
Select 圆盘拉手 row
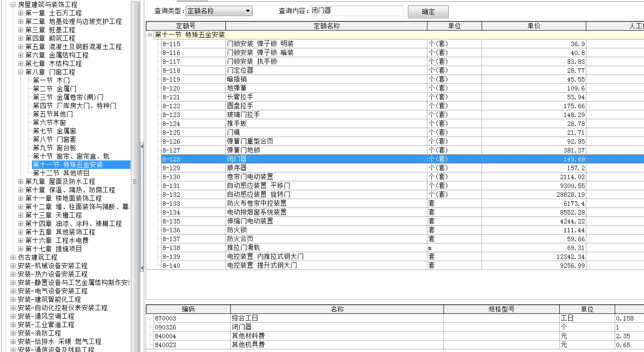403,106
